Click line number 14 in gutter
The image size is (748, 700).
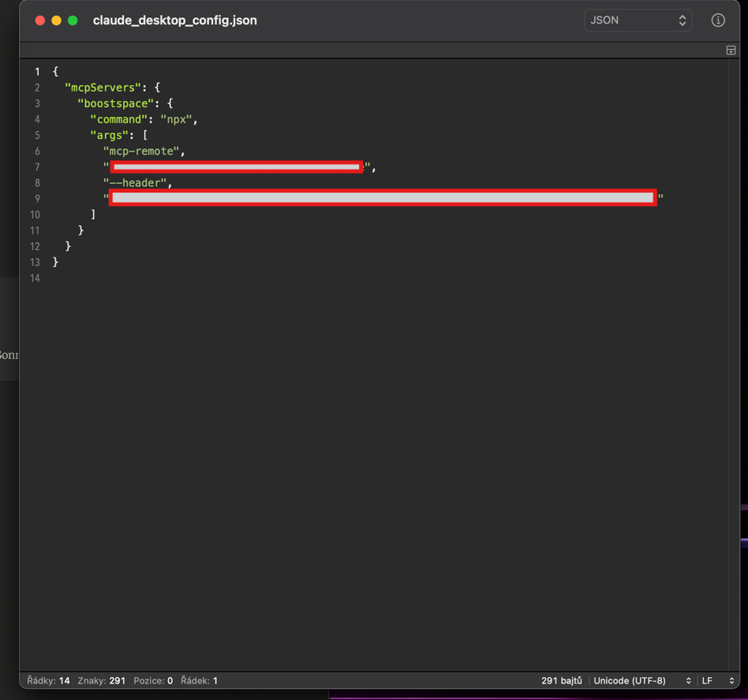click(x=35, y=279)
